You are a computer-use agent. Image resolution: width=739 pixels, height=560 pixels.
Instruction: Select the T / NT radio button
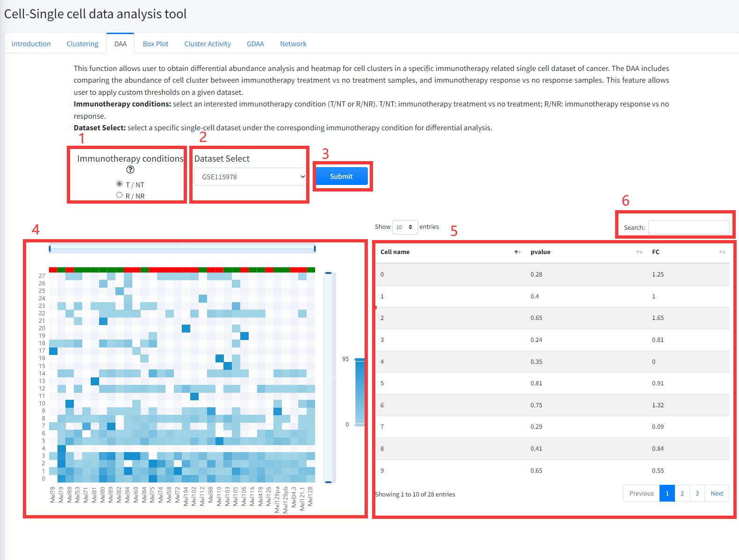pos(120,184)
